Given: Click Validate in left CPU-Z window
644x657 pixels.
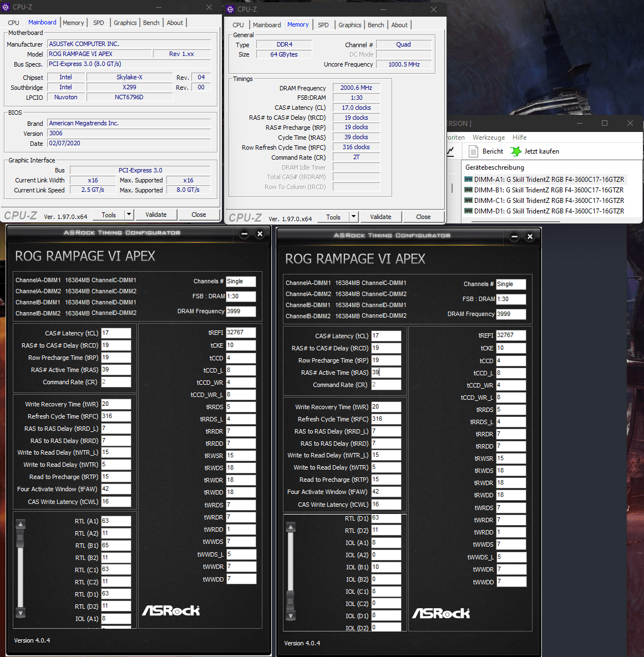Looking at the screenshot, I should click(x=156, y=215).
